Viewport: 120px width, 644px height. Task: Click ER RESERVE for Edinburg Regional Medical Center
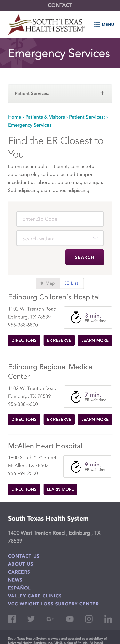pyautogui.click(x=59, y=419)
